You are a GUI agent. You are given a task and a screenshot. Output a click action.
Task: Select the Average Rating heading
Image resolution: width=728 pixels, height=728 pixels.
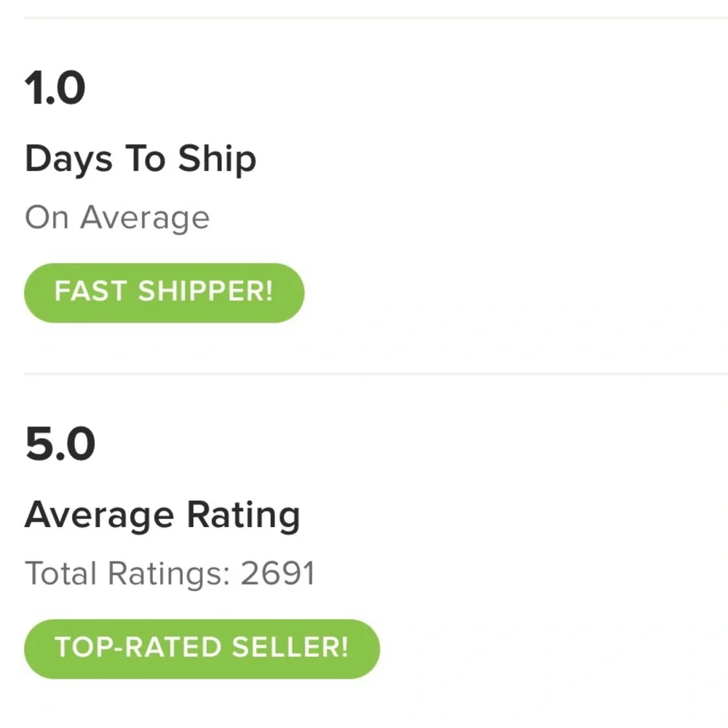[162, 515]
